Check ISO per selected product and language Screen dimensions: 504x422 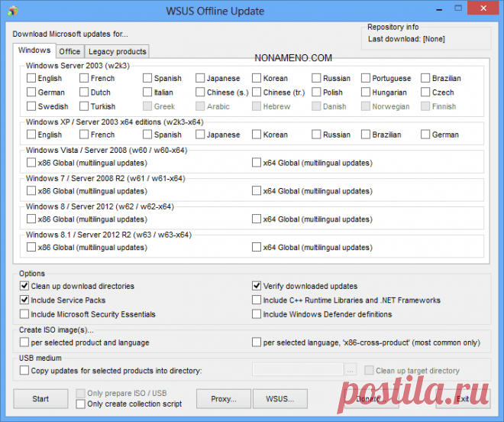coord(24,342)
